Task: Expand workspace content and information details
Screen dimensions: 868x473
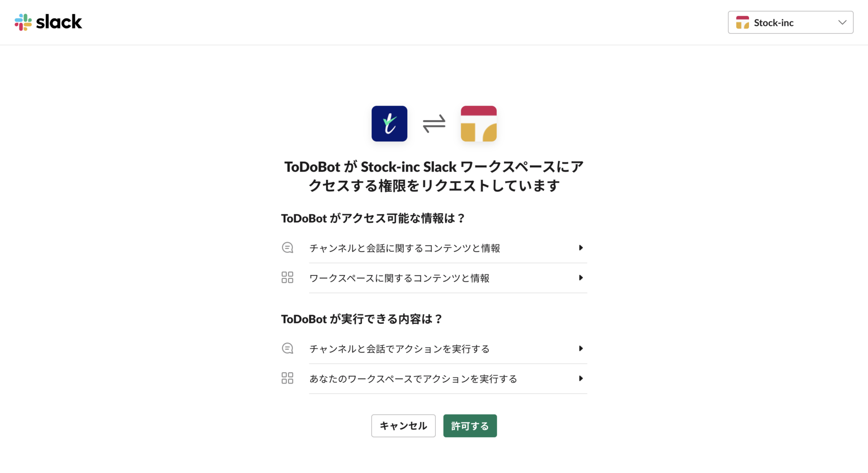Action: click(581, 278)
